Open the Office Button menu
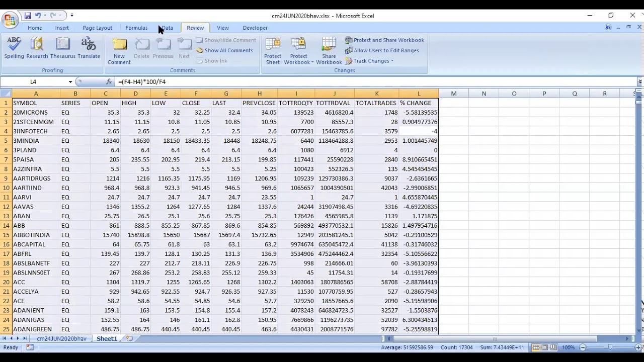This screenshot has height=362, width=644. [x=10, y=20]
